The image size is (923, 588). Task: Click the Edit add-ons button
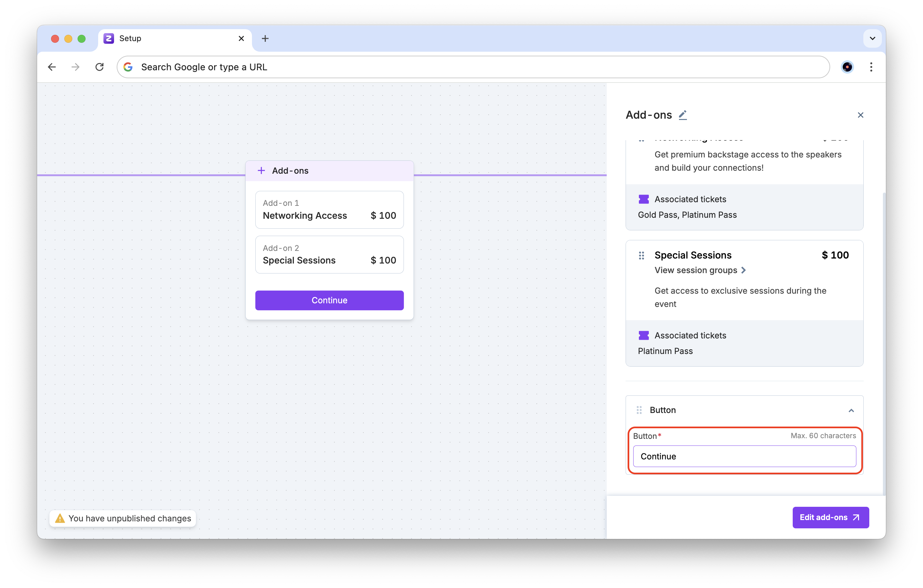830,517
